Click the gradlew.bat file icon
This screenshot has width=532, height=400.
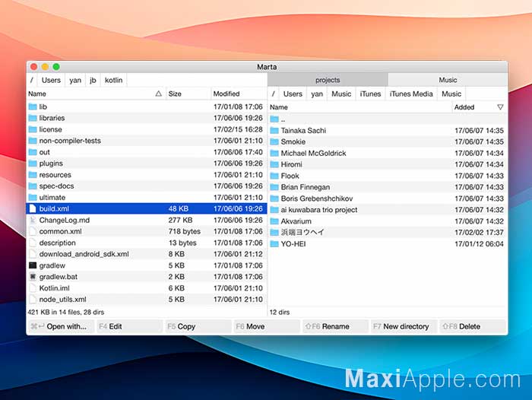pyautogui.click(x=33, y=277)
